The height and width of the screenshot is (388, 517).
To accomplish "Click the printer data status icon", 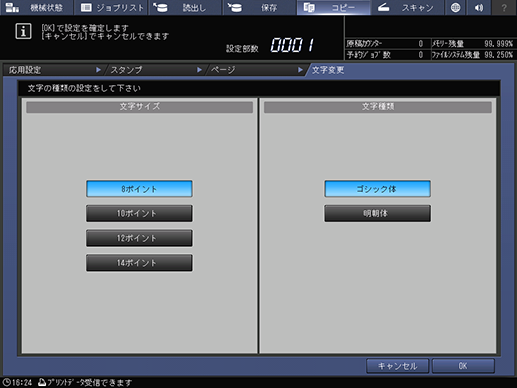I will pos(42,382).
